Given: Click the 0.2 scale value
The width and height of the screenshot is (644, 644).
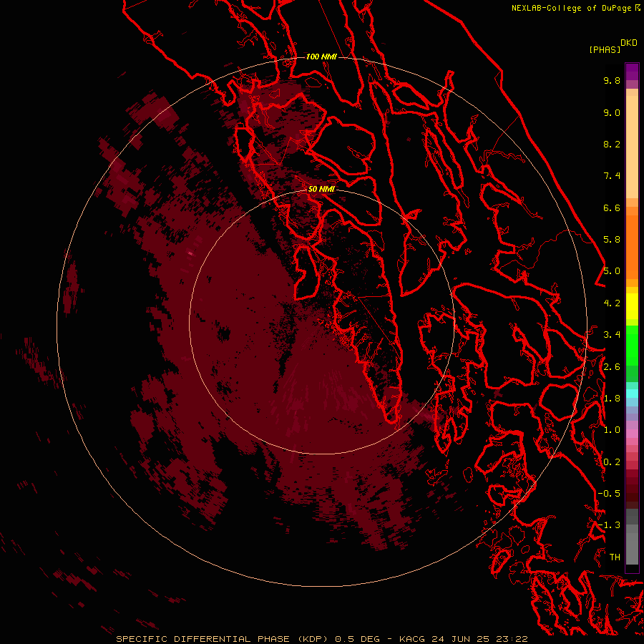Looking at the screenshot, I should click(612, 462).
